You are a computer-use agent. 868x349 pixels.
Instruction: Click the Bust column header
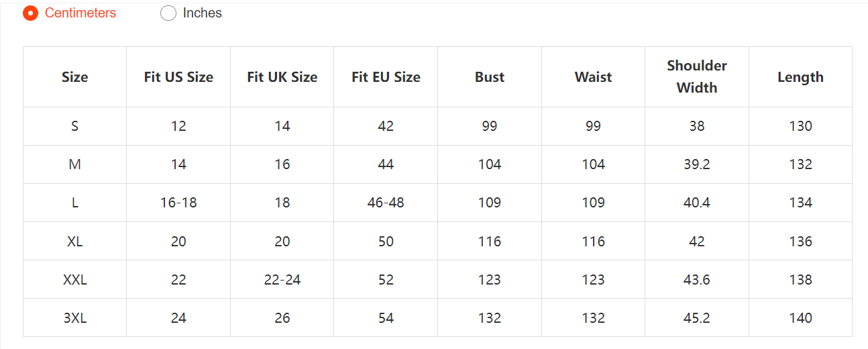tap(490, 77)
